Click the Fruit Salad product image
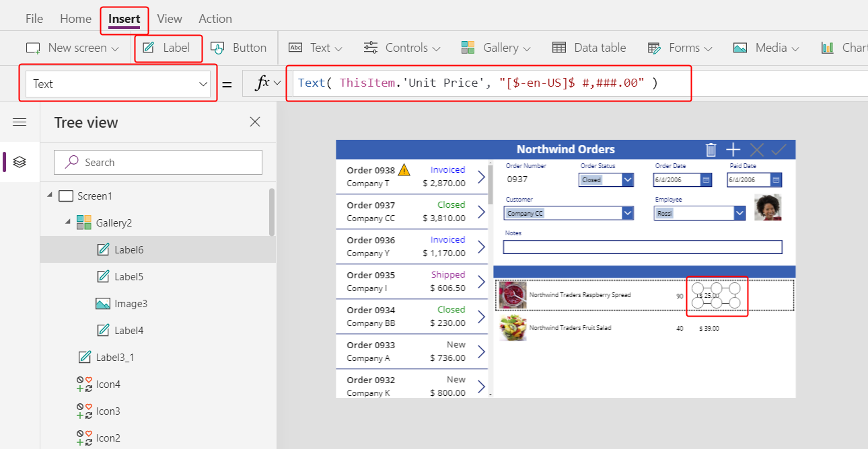The width and height of the screenshot is (868, 449). (x=513, y=328)
